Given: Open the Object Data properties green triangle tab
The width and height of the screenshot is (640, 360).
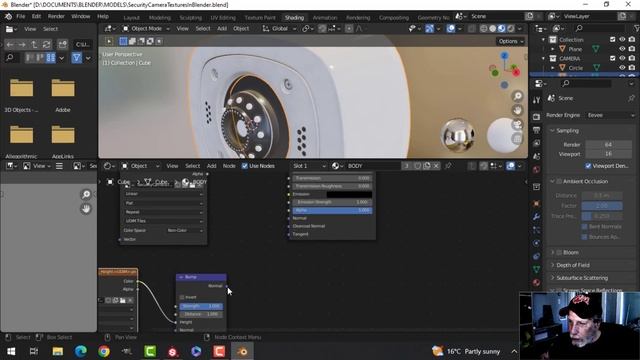Looking at the screenshot, I should point(536,269).
